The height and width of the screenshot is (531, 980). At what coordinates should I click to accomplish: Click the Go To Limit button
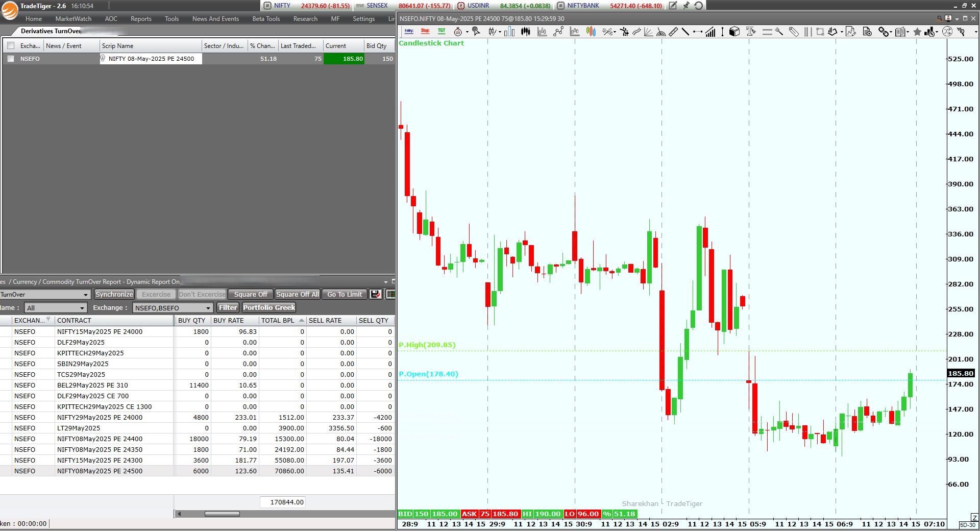coord(345,294)
